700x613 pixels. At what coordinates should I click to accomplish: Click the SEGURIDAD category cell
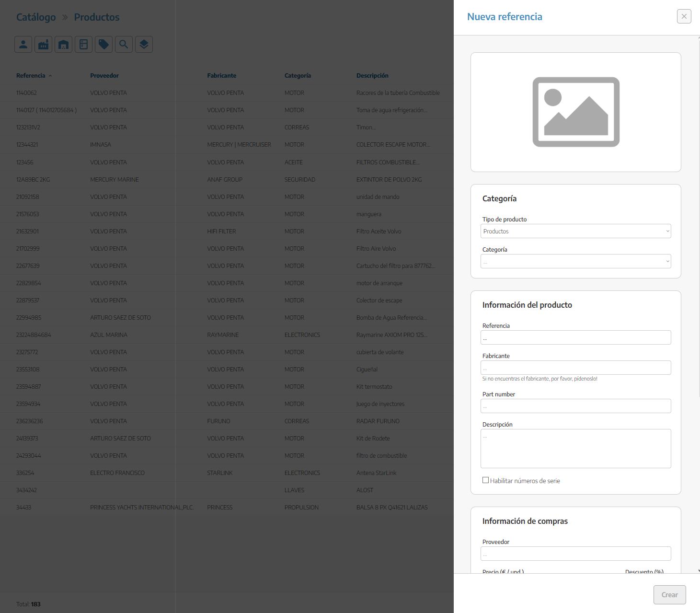click(x=300, y=180)
